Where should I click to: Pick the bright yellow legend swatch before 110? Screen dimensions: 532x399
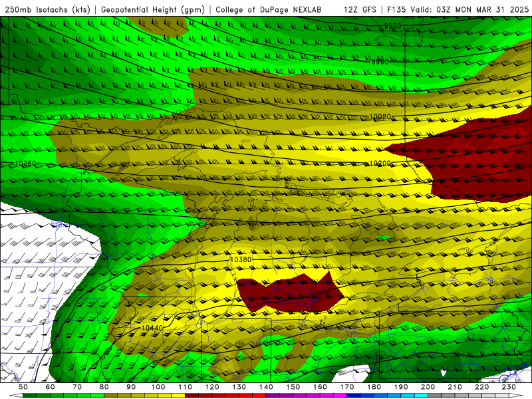pos(178,396)
